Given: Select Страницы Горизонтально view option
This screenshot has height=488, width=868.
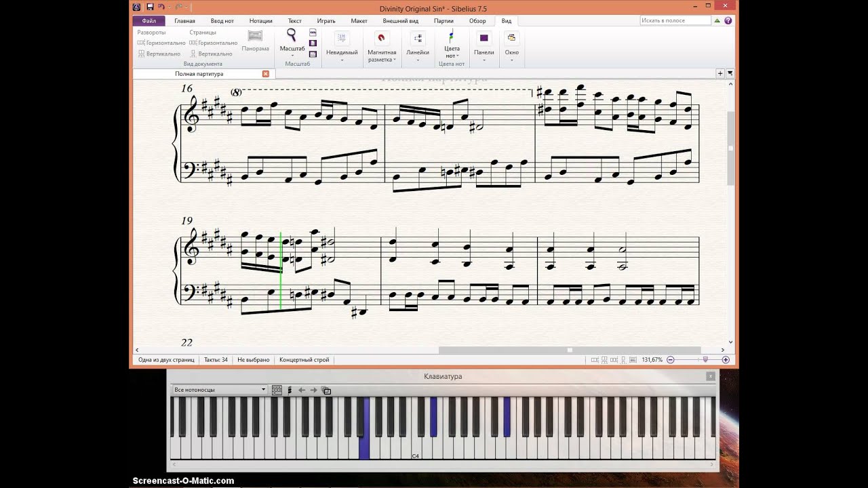Looking at the screenshot, I should pos(214,43).
